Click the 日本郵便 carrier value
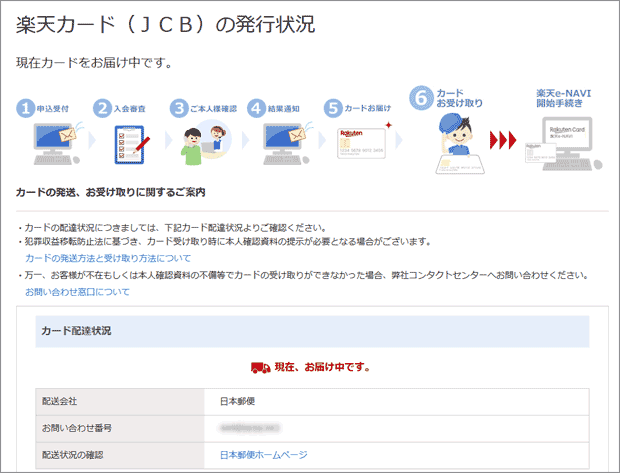The image size is (620, 473). pos(237,401)
